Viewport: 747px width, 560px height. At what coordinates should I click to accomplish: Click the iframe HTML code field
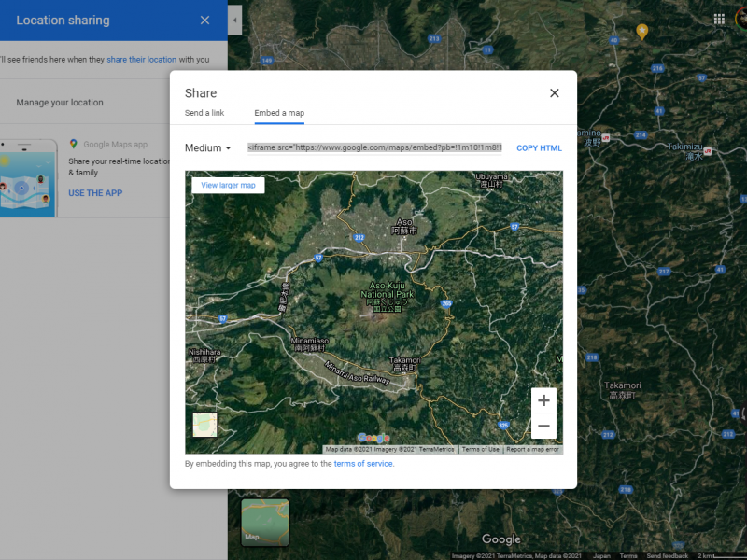coord(374,147)
